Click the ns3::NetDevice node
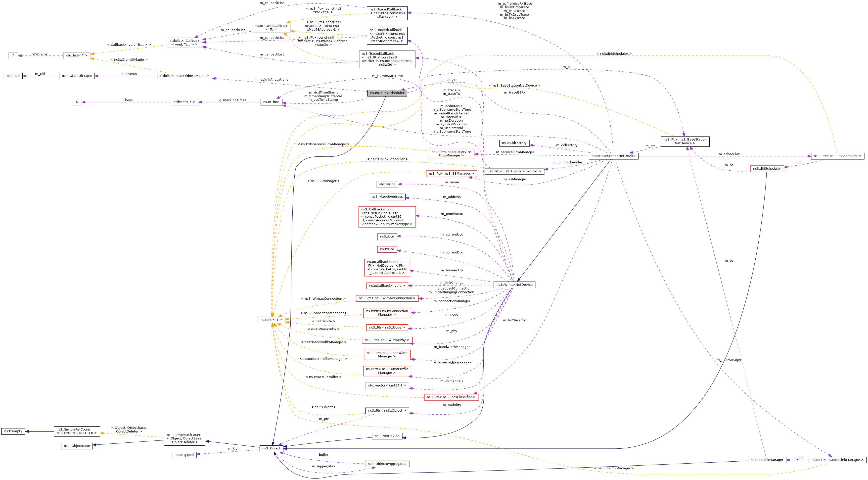868x480 pixels. pyautogui.click(x=387, y=436)
